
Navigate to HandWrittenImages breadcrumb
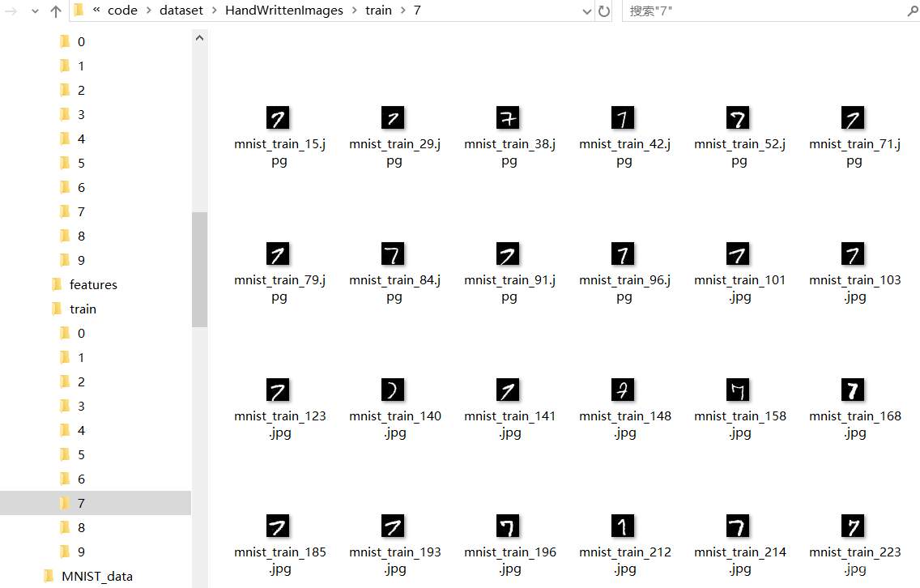pyautogui.click(x=284, y=10)
